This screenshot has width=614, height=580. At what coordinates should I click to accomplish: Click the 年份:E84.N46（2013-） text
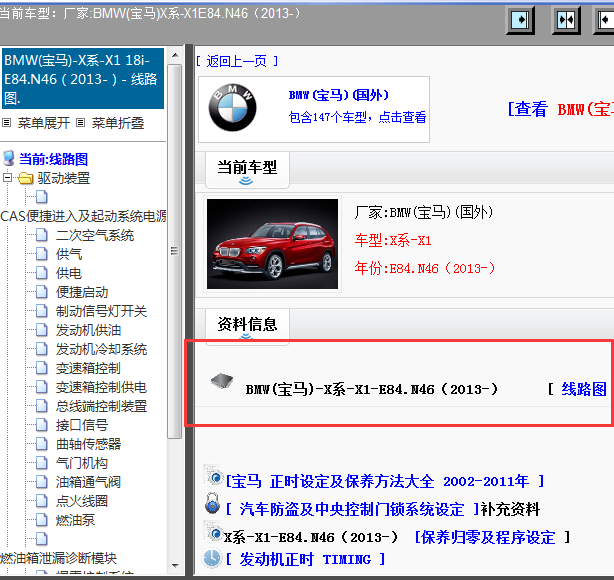425,268
